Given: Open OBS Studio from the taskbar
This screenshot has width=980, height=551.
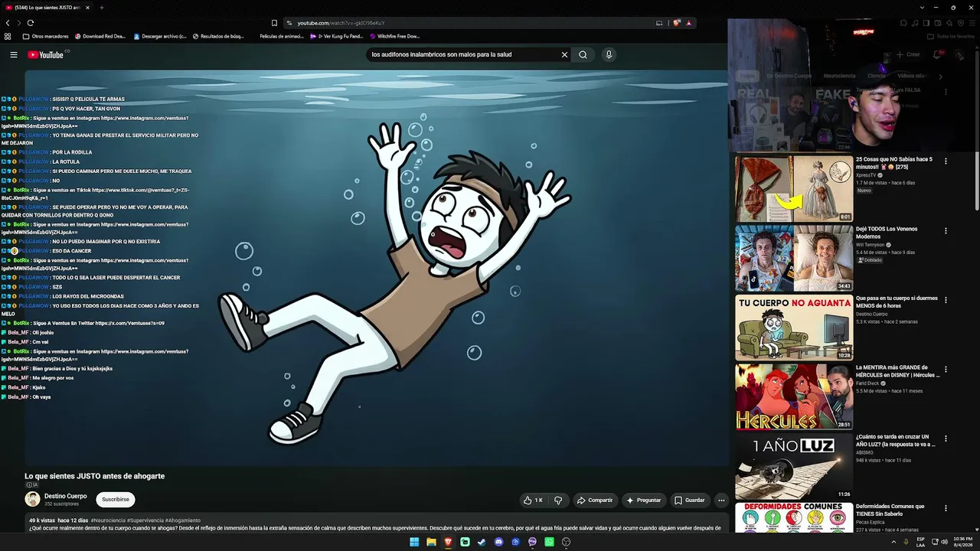Looking at the screenshot, I should [x=566, y=542].
